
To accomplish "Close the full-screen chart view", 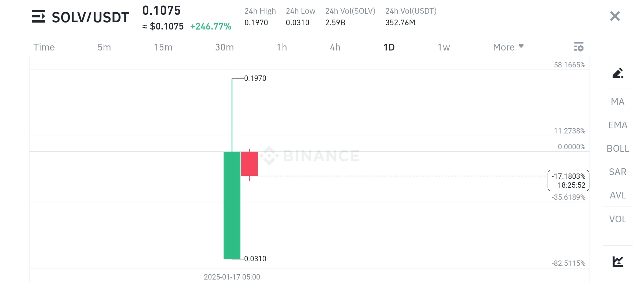I will point(615,16).
